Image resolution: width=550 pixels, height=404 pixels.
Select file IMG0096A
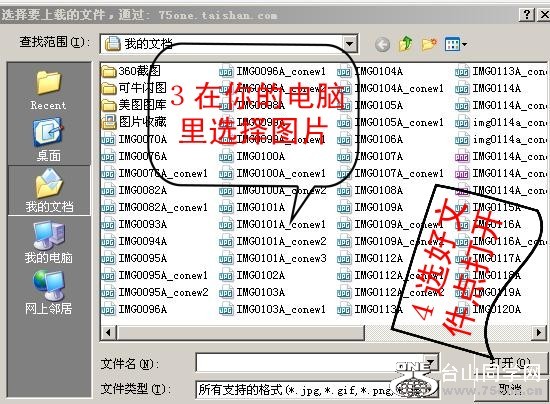click(134, 309)
